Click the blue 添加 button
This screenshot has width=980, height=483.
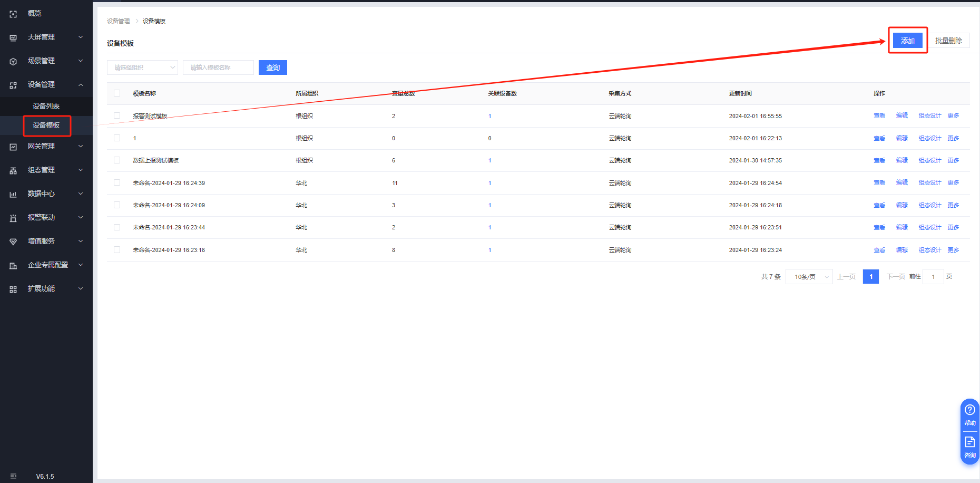coord(907,41)
